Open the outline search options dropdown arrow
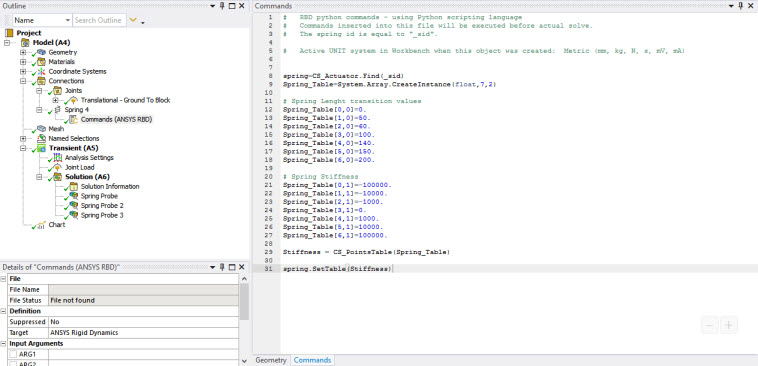Viewport: 758px width, 366px height. point(143,22)
